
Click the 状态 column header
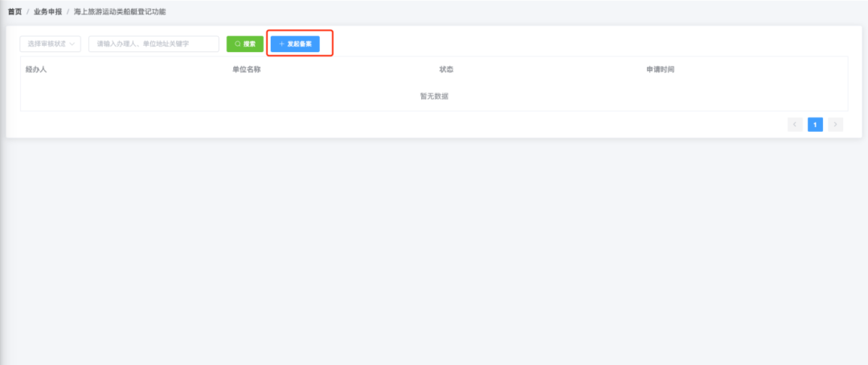(x=446, y=70)
